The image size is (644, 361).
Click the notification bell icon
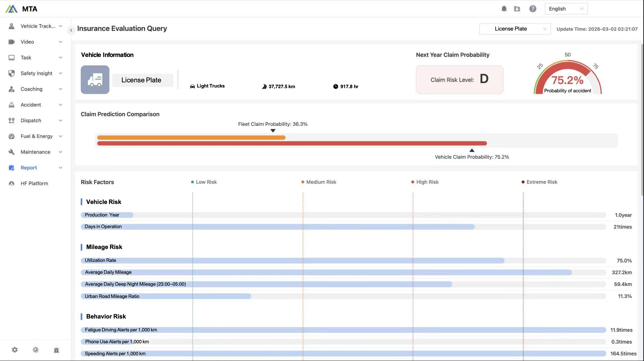(x=504, y=9)
